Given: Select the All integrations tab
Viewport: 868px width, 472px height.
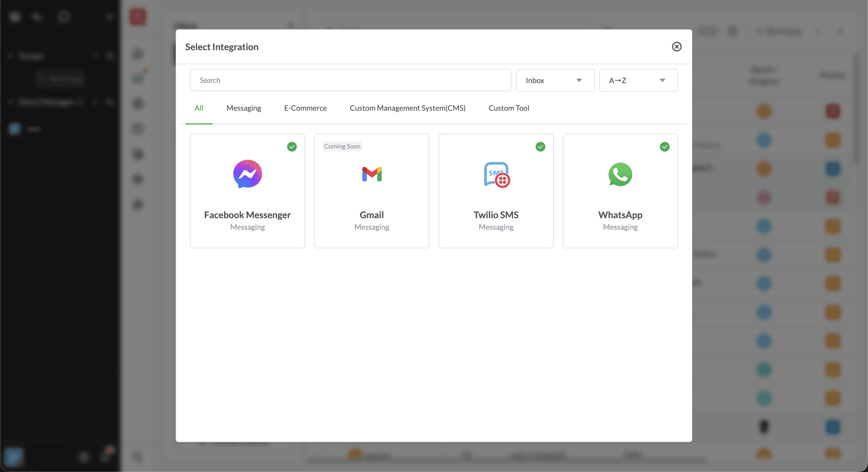Looking at the screenshot, I should pyautogui.click(x=199, y=108).
